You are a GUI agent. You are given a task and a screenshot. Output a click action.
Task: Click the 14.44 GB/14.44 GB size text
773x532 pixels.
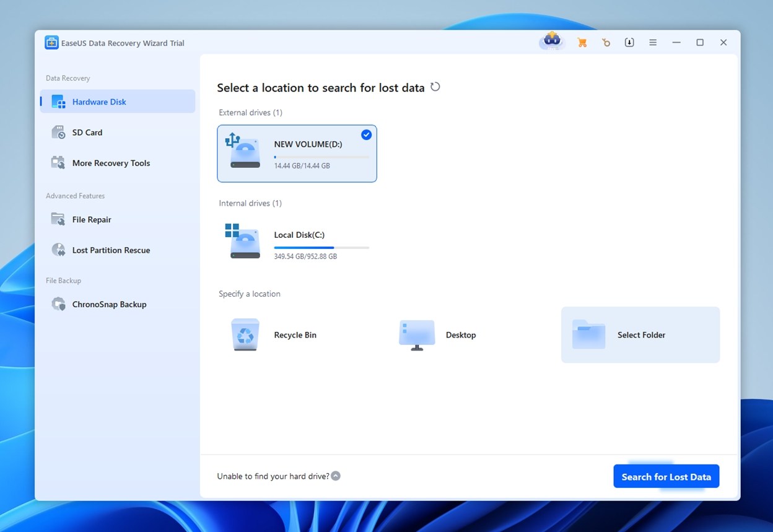point(302,166)
